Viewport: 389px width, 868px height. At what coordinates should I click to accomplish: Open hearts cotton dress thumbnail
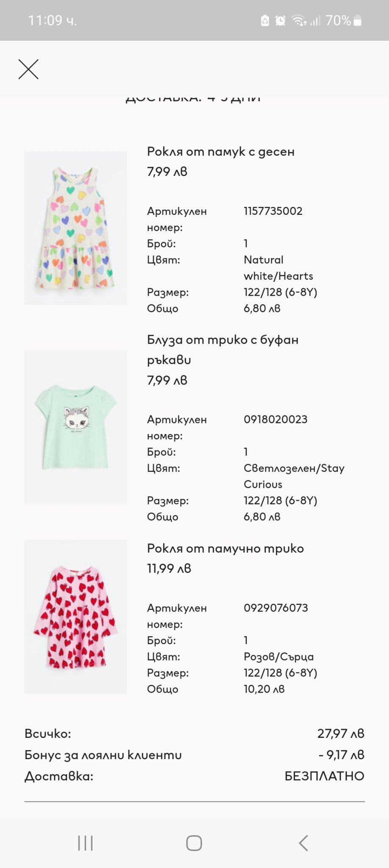[75, 228]
